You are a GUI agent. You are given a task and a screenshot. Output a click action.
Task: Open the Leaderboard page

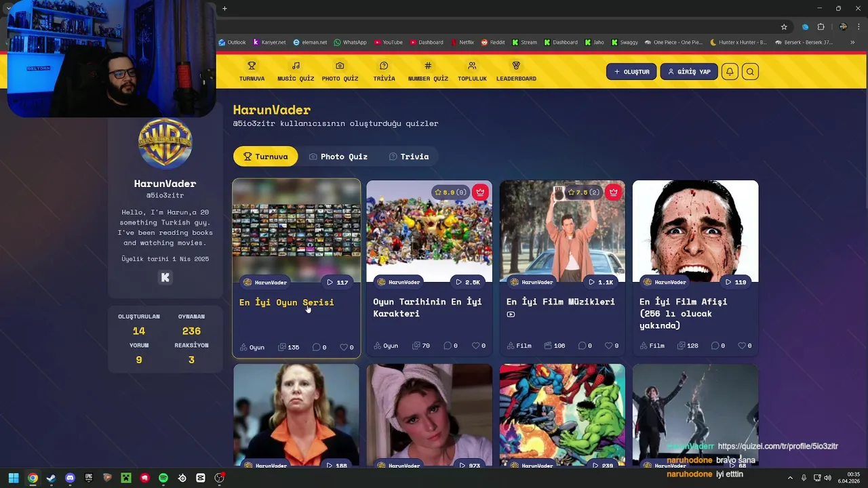[516, 71]
